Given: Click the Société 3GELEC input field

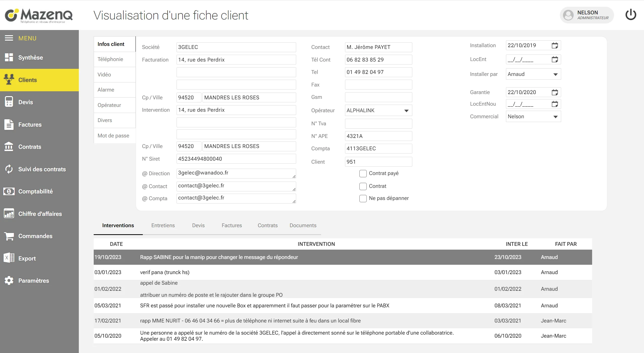Looking at the screenshot, I should coord(236,47).
